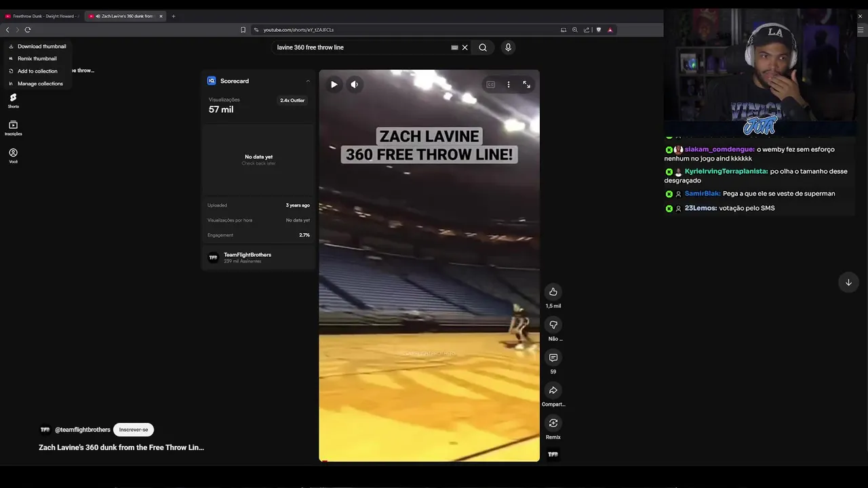Collapse the Scorecard panel chevron
868x488 pixels.
click(308, 81)
